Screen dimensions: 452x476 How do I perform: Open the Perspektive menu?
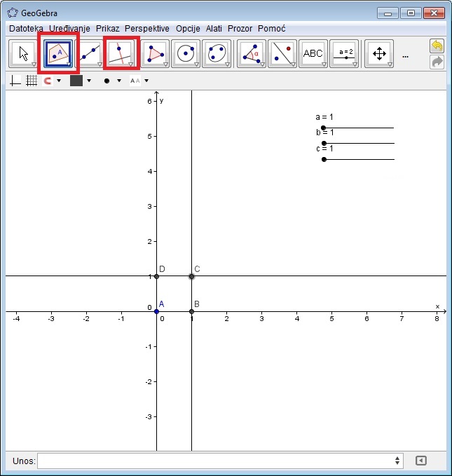147,29
